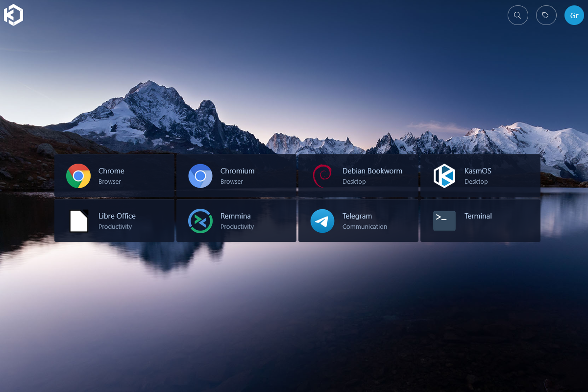Select the Telegram paper plane icon
This screenshot has width=588, height=392.
pyautogui.click(x=322, y=221)
